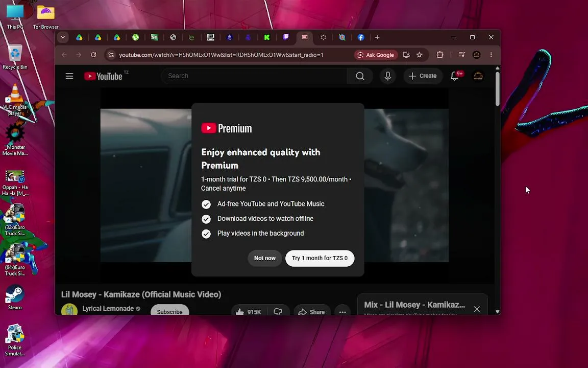Switch to the green K tab
Viewport: 588px width, 368px height.
click(267, 37)
